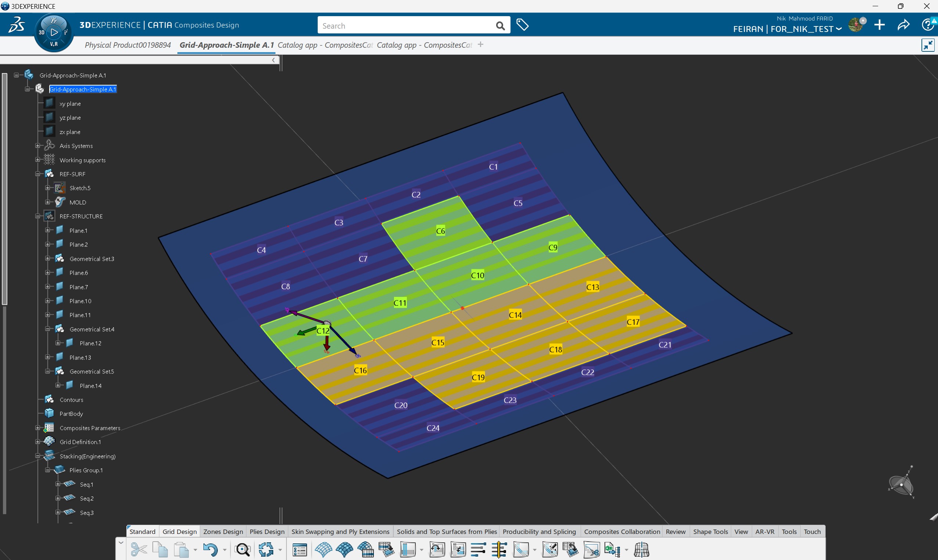Click the fullscreen collapse arrows icon at top right
The height and width of the screenshot is (560, 938).
(928, 45)
